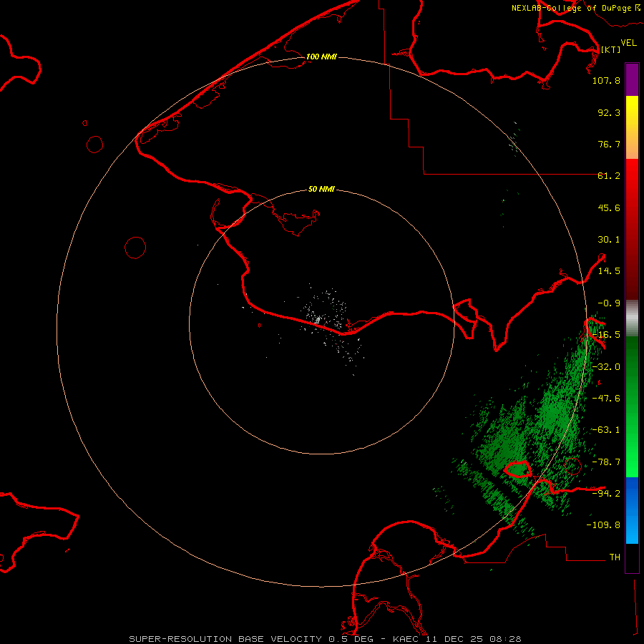Click the red-outlined island inside green echoes
This screenshot has width=644, height=644.
click(x=518, y=469)
